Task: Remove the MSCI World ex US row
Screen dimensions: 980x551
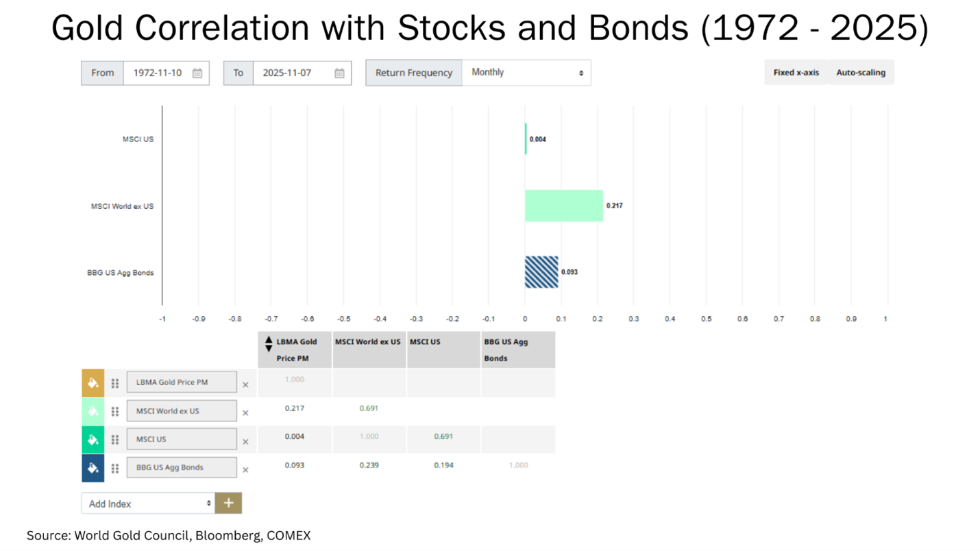Action: [x=245, y=413]
